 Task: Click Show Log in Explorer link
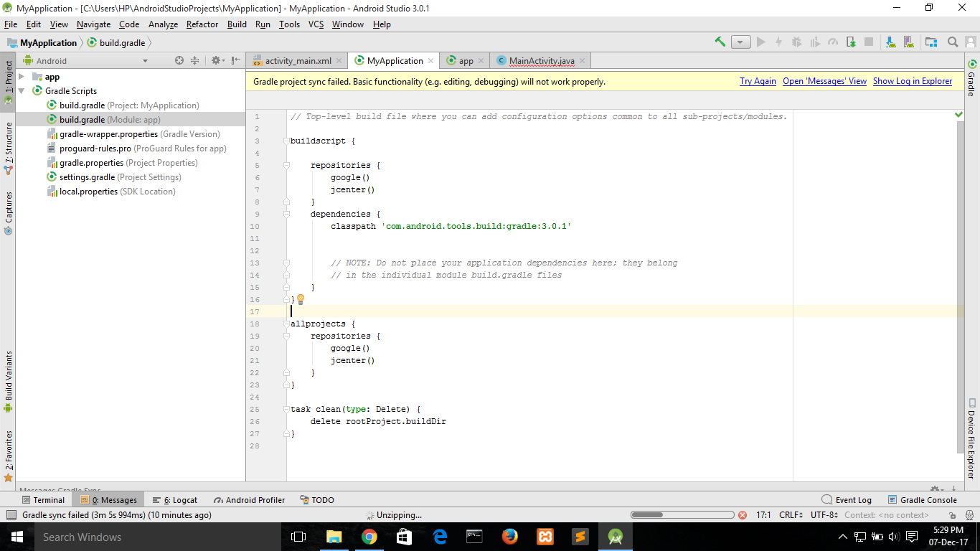point(913,81)
